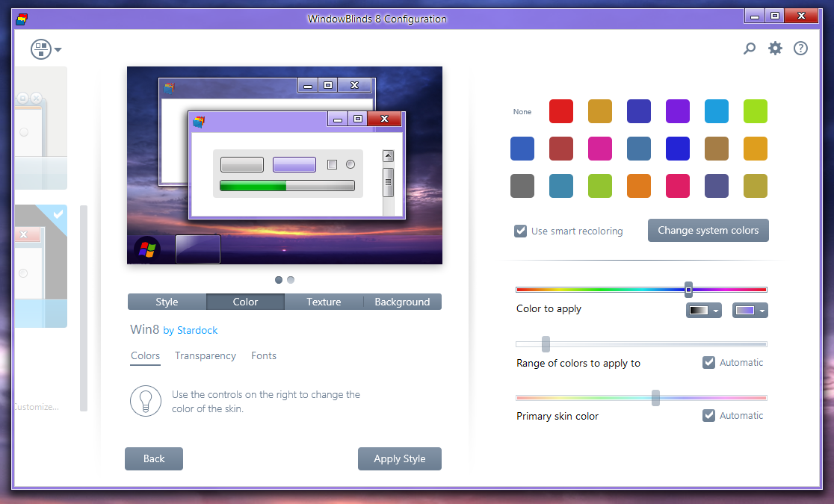
Task: Choose the None color option
Action: click(x=522, y=112)
